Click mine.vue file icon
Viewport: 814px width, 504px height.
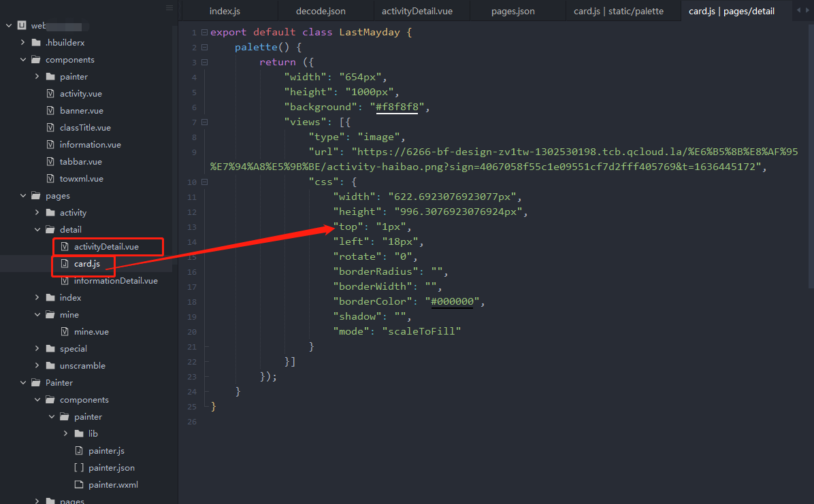click(x=65, y=332)
